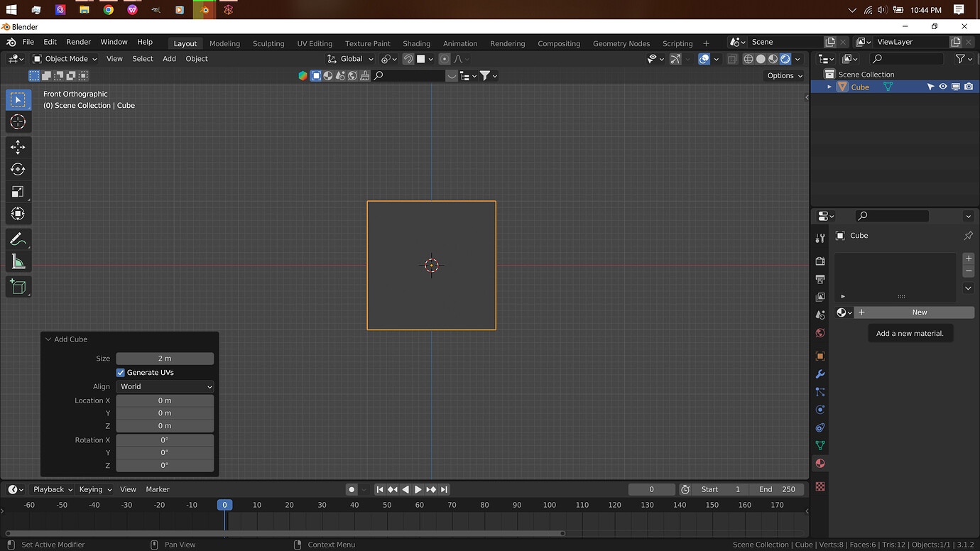
Task: Select the Move tool in toolbar
Action: pyautogui.click(x=18, y=147)
